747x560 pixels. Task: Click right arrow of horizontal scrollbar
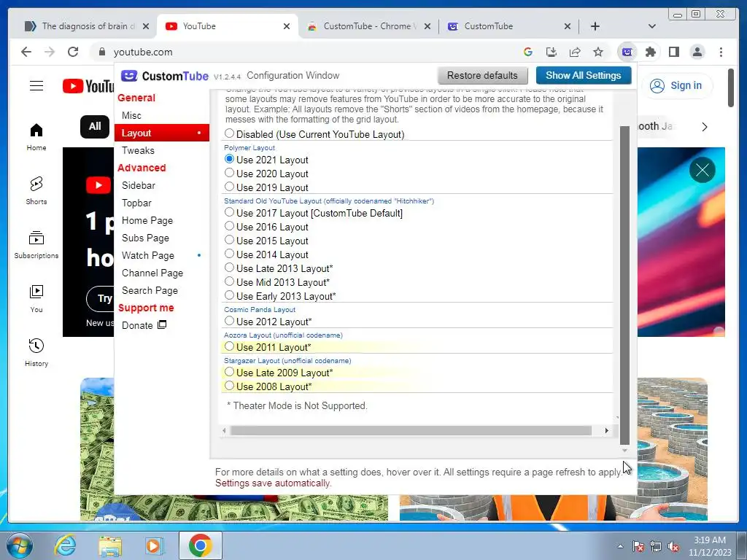pyautogui.click(x=606, y=430)
